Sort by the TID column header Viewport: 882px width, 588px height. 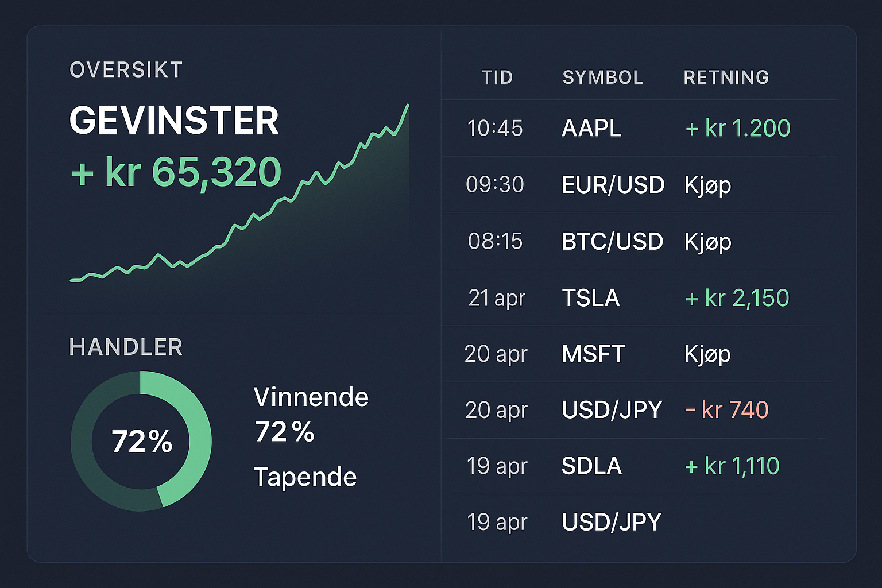click(497, 78)
